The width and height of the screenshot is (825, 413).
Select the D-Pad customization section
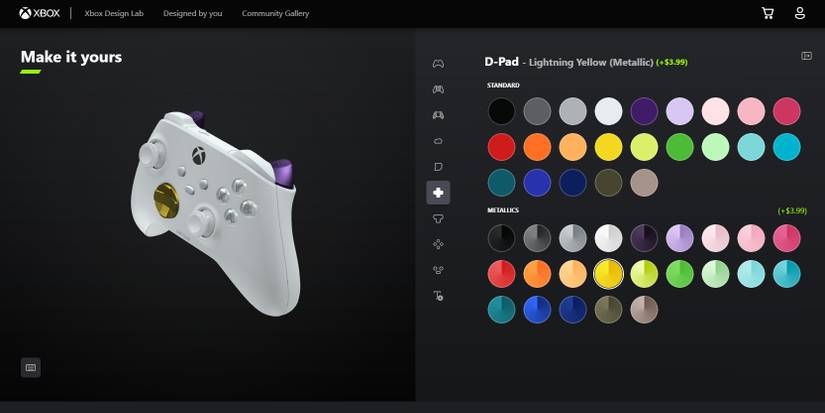(x=438, y=193)
